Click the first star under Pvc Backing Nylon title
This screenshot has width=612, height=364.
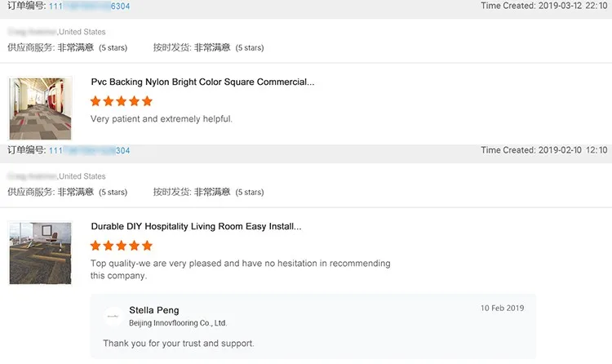[x=95, y=101]
